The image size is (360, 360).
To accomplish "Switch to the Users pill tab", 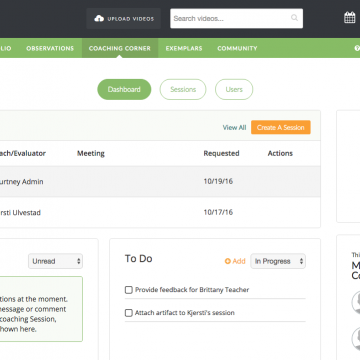I will point(234,89).
